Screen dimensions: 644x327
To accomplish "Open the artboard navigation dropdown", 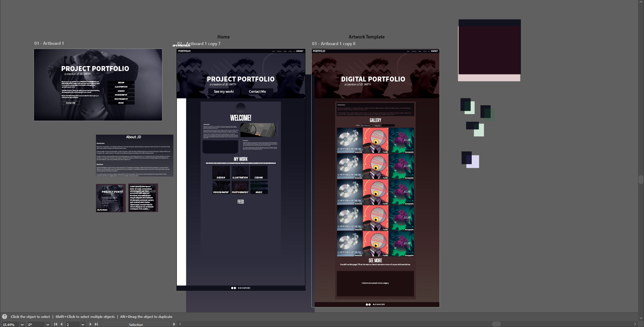I will tap(83, 325).
